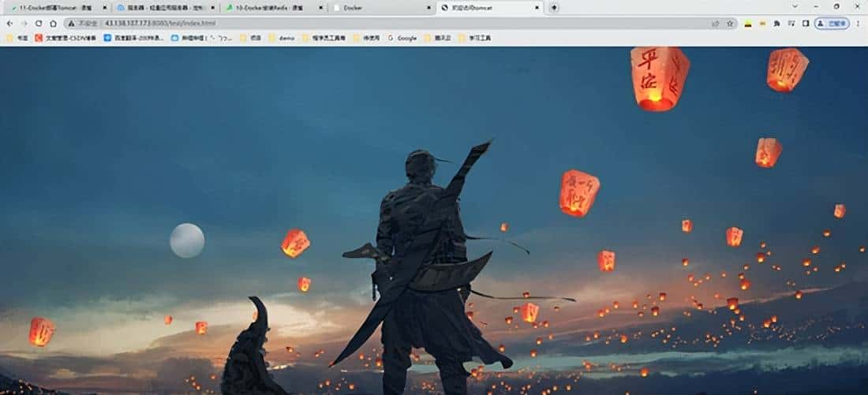Click the not-secure warning icon in address bar
This screenshot has height=395, width=868.
pyautogui.click(x=71, y=23)
